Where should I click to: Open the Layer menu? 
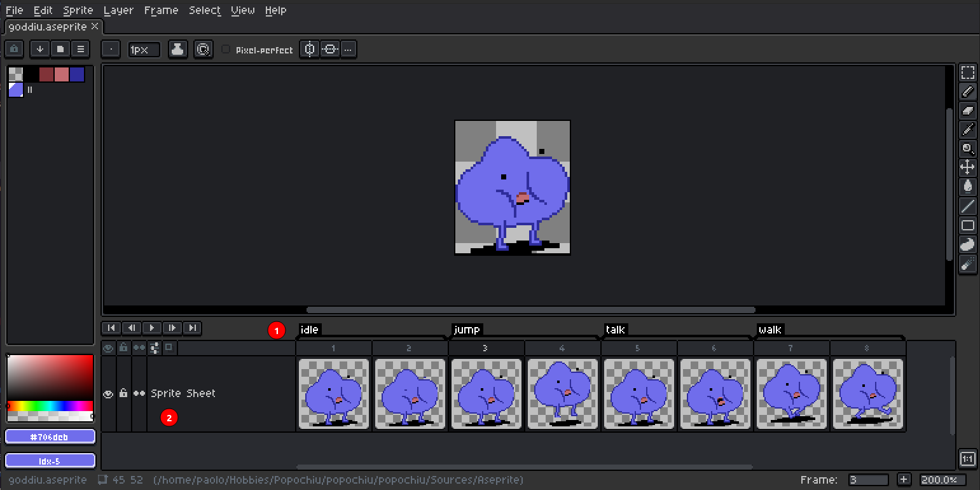tap(118, 10)
